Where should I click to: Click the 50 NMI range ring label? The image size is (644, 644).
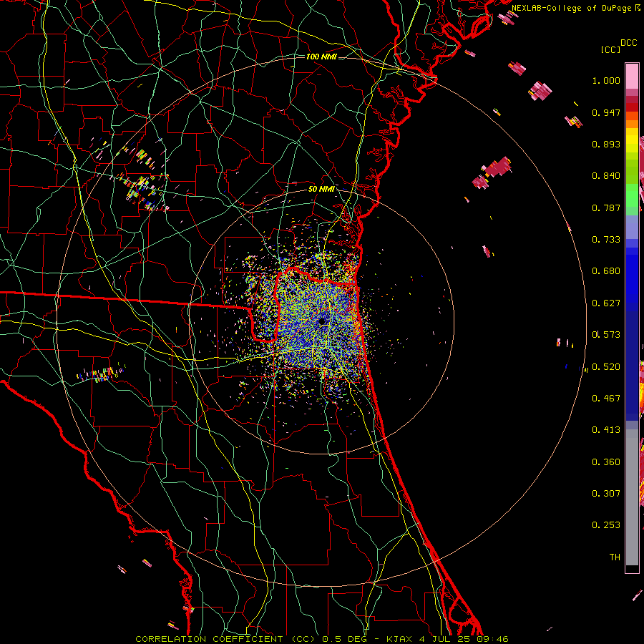click(x=321, y=189)
